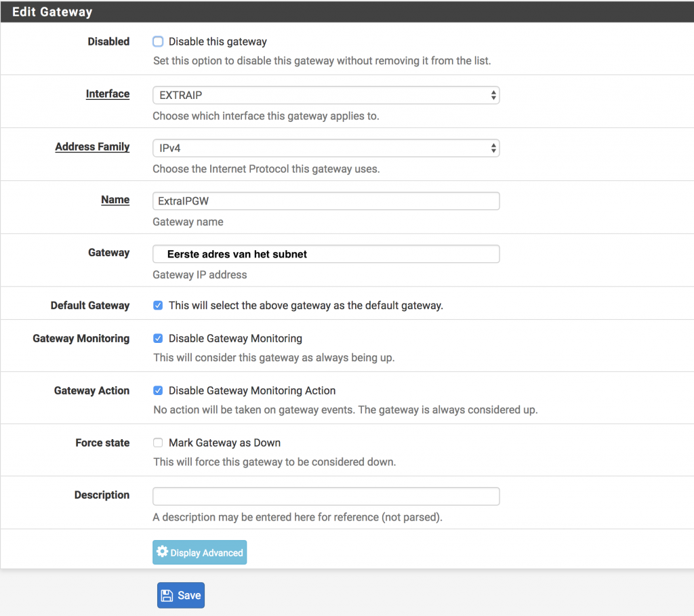Click the 'Gateway IP address' help text
This screenshot has width=694, height=616.
[200, 275]
